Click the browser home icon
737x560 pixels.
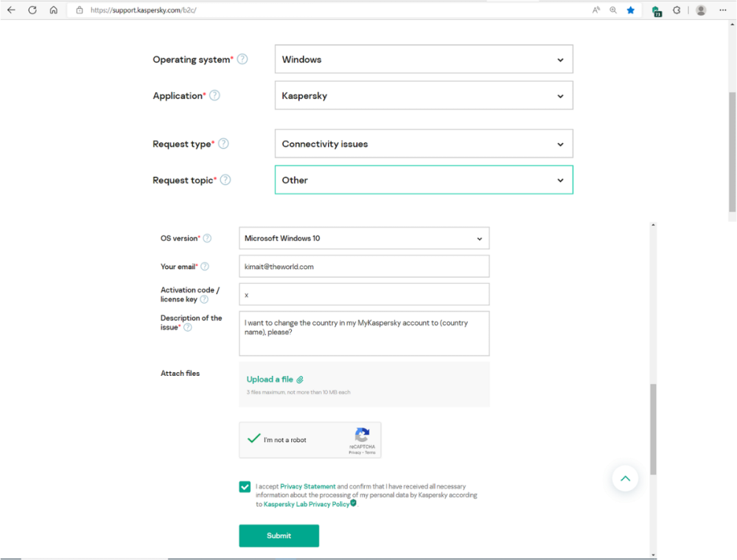pos(53,10)
